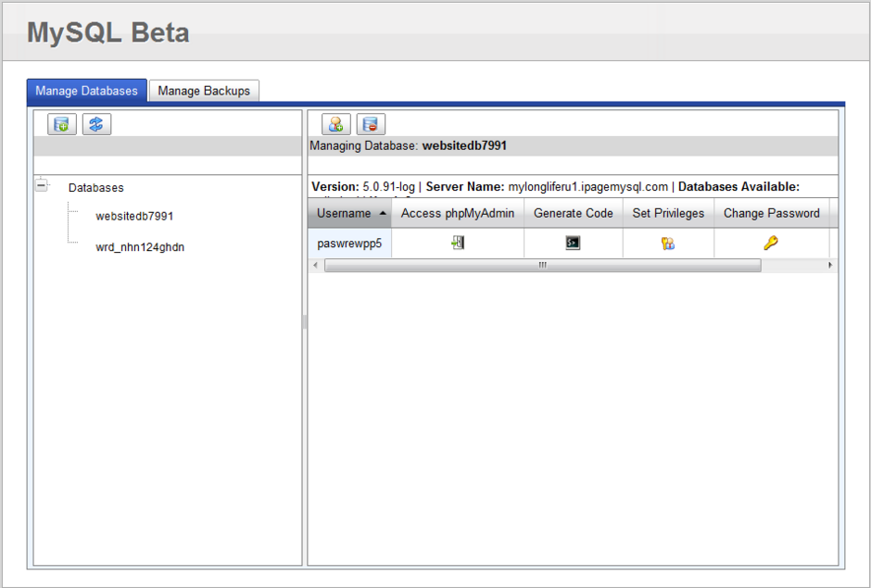871x588 pixels.
Task: Click the scrollbar left arrow in user table
Action: (x=316, y=266)
